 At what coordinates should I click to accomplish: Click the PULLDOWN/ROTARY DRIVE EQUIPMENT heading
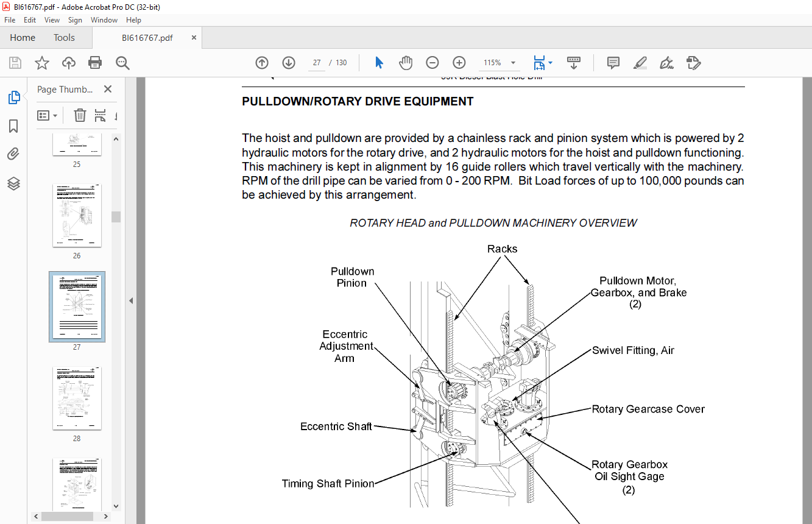[358, 102]
